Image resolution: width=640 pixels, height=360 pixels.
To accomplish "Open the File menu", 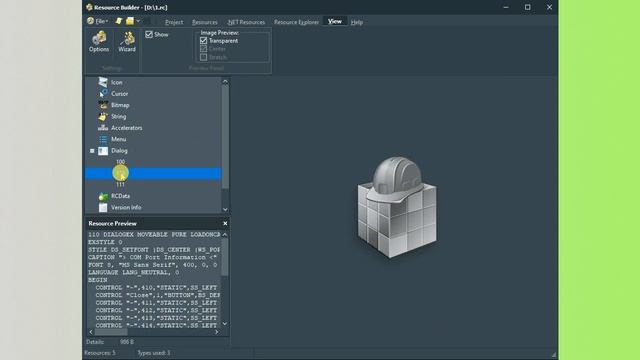I will click(x=98, y=21).
